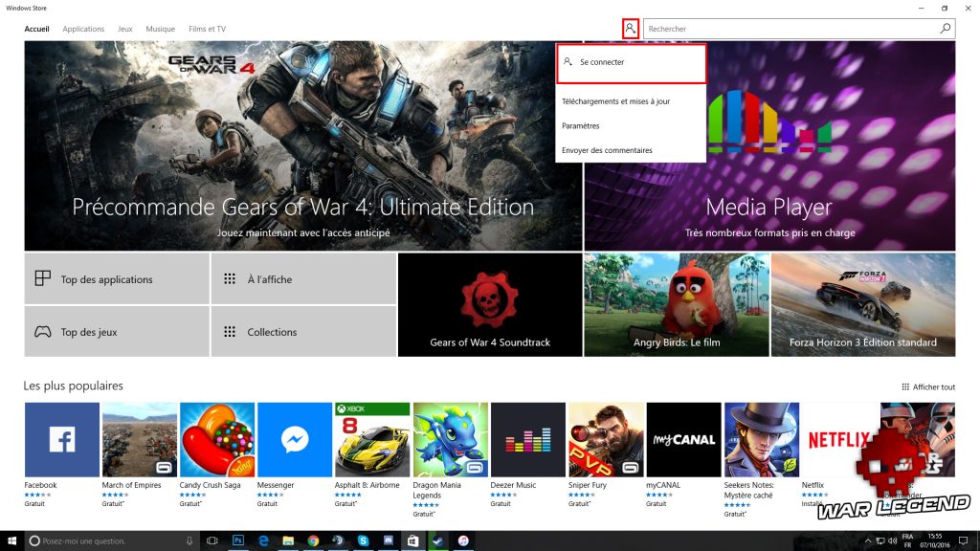
Task: Click the user account icon
Action: pyautogui.click(x=630, y=29)
